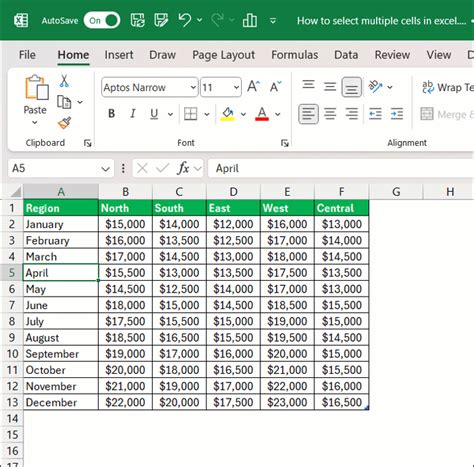Select the Format Painter brush icon
Screen dimensions: 474x467
coord(65,123)
